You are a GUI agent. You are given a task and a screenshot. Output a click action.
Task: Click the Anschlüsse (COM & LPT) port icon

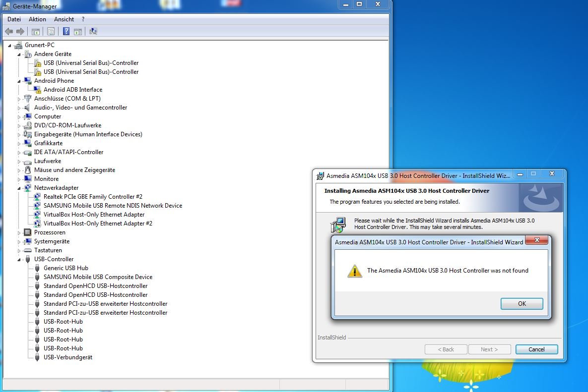(28, 99)
